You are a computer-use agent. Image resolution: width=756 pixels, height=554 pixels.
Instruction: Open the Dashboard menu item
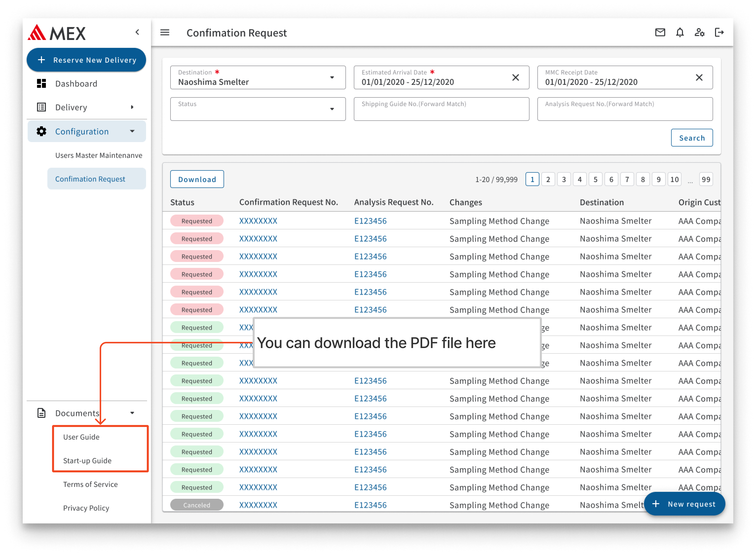[76, 84]
